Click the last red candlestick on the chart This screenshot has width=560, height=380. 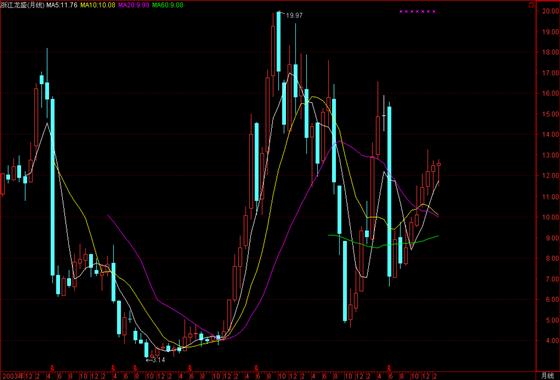click(439, 168)
